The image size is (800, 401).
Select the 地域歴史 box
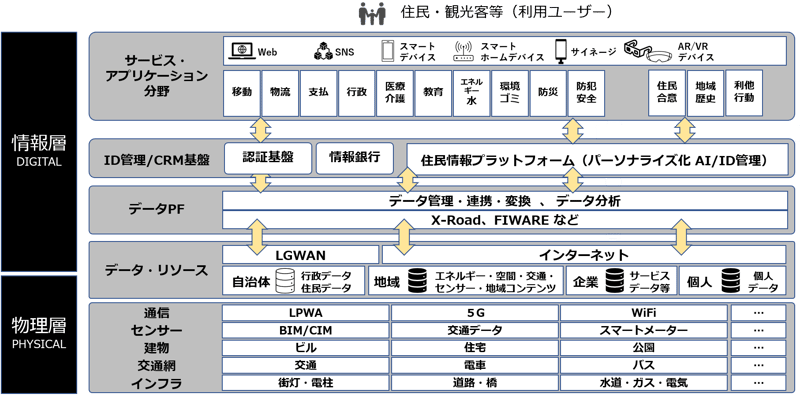(x=706, y=93)
